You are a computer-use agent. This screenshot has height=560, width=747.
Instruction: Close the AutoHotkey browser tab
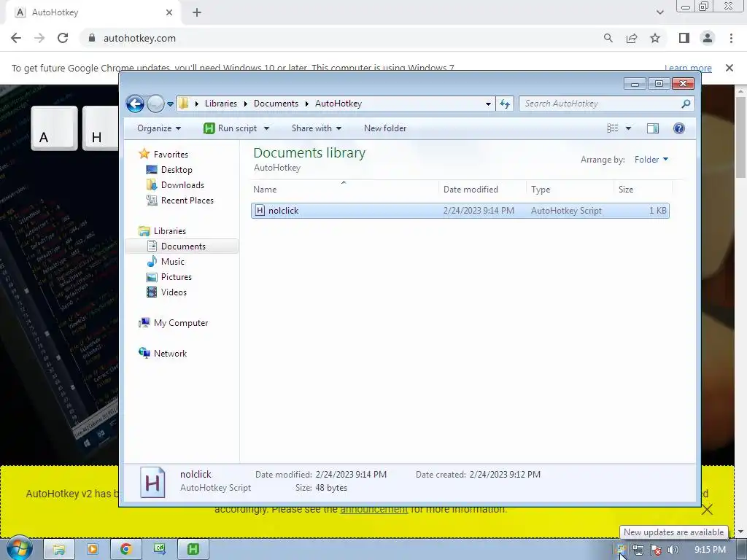tap(169, 12)
